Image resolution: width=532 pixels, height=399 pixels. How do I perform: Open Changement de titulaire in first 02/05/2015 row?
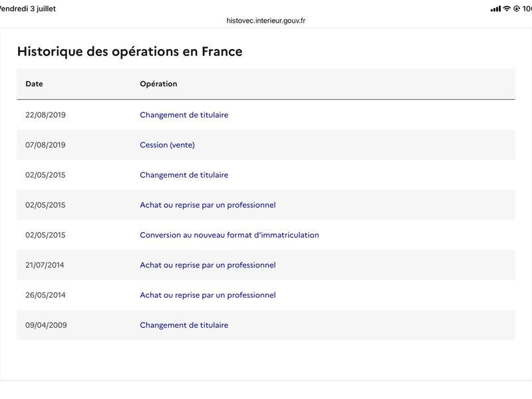pos(184,175)
